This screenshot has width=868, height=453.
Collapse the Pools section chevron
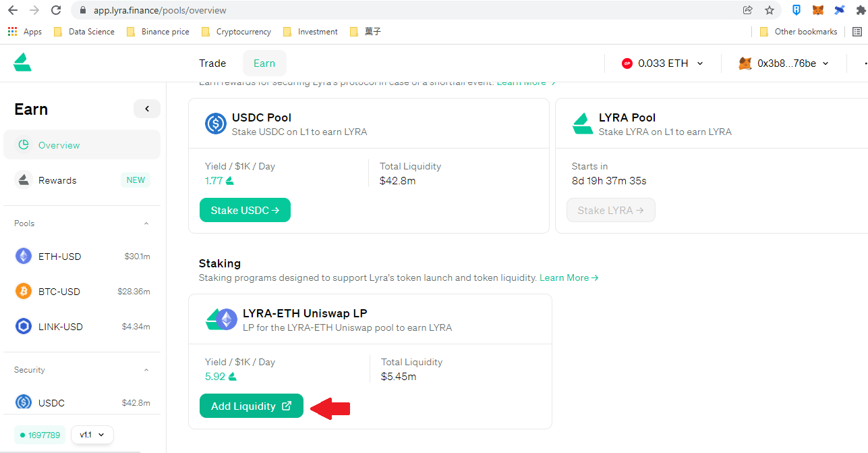click(146, 223)
